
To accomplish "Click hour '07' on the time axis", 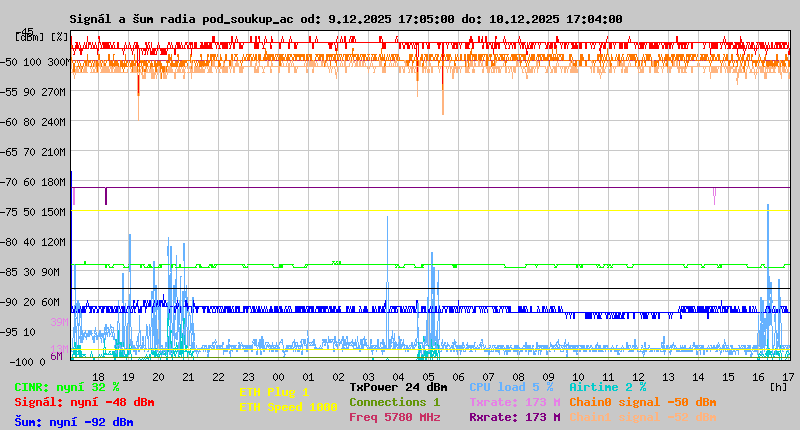I will click(x=488, y=377).
